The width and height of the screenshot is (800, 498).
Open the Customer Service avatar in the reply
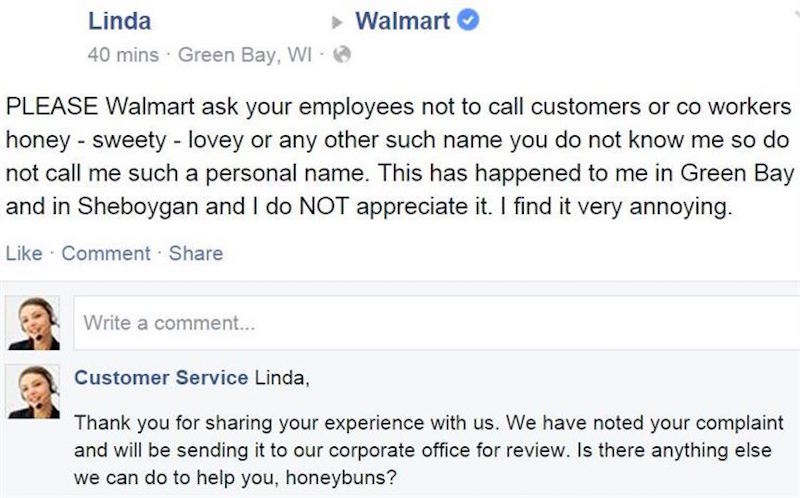pyautogui.click(x=33, y=392)
